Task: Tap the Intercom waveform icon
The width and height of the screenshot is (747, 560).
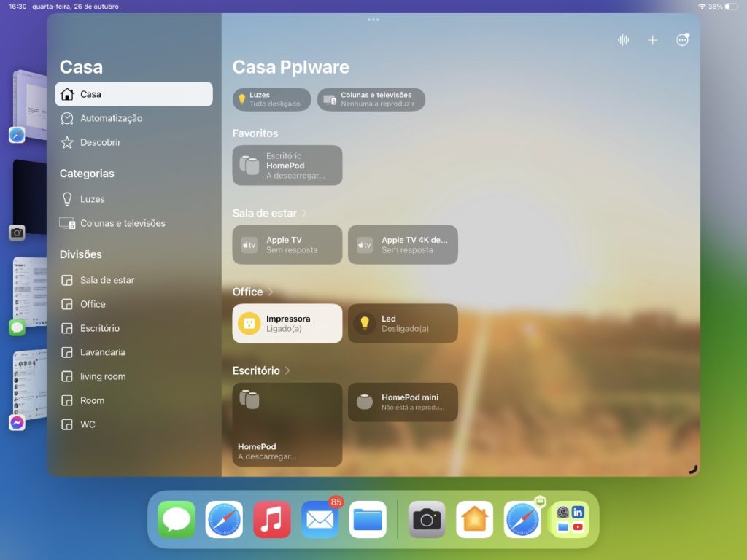Action: point(623,40)
